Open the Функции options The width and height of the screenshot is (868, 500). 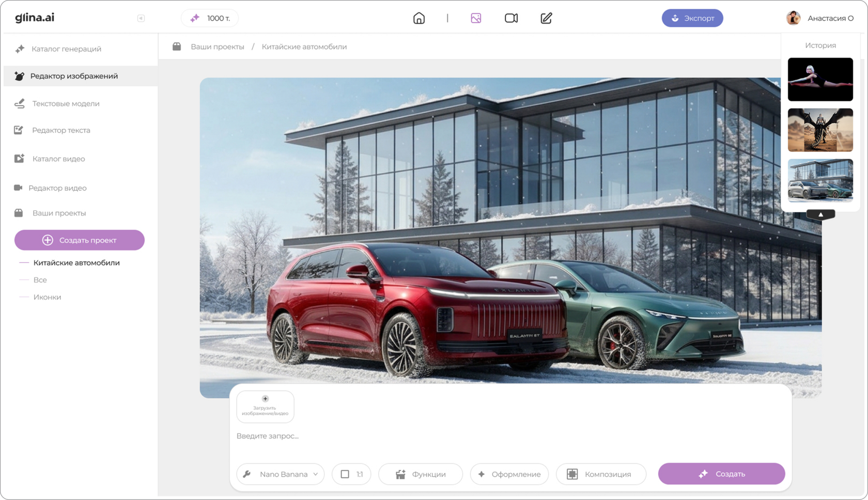(421, 474)
